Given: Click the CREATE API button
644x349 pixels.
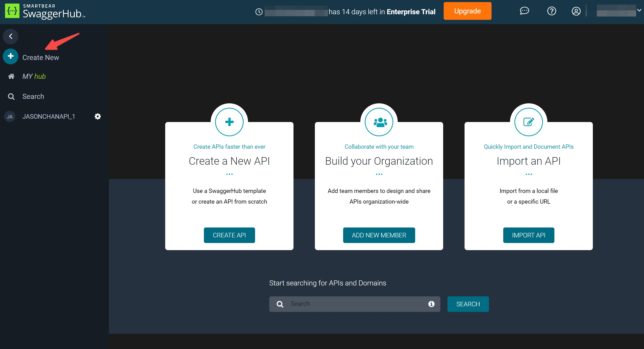Looking at the screenshot, I should click(229, 235).
